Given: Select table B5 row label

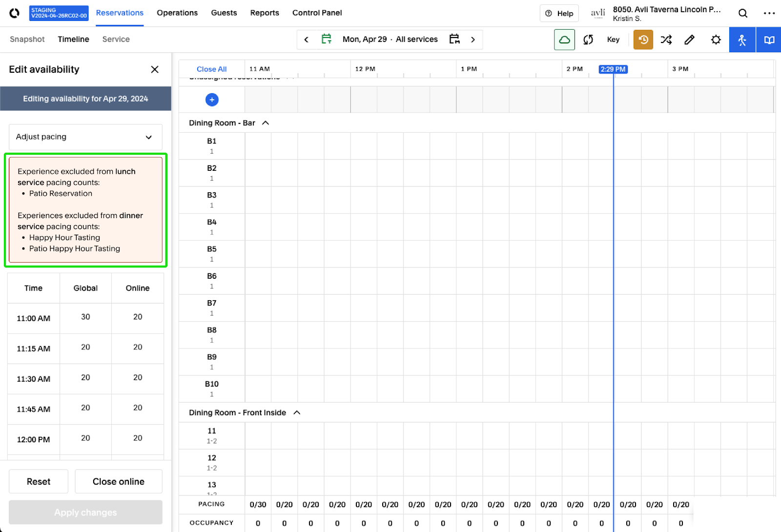Looking at the screenshot, I should [211, 254].
